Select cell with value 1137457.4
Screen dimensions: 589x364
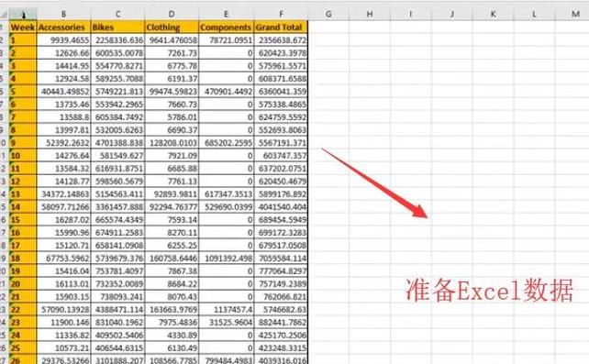coord(226,309)
